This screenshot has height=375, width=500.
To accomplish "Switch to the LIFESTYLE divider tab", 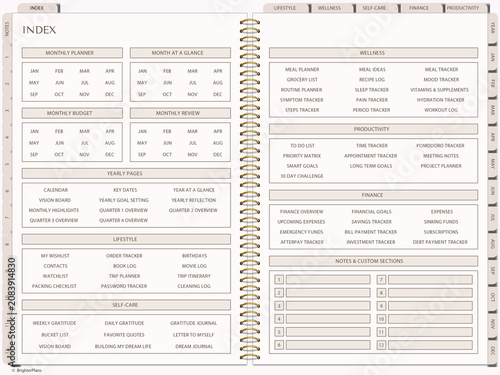I will pyautogui.click(x=285, y=8).
